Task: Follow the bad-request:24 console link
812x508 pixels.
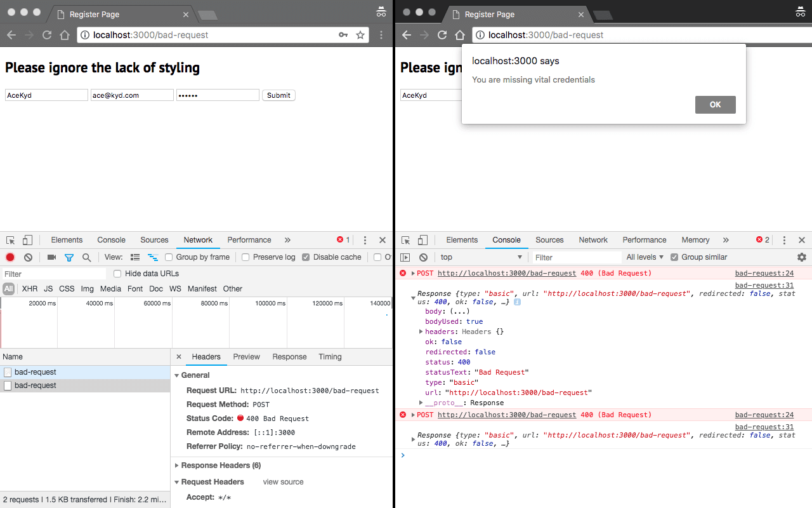Action: 764,272
